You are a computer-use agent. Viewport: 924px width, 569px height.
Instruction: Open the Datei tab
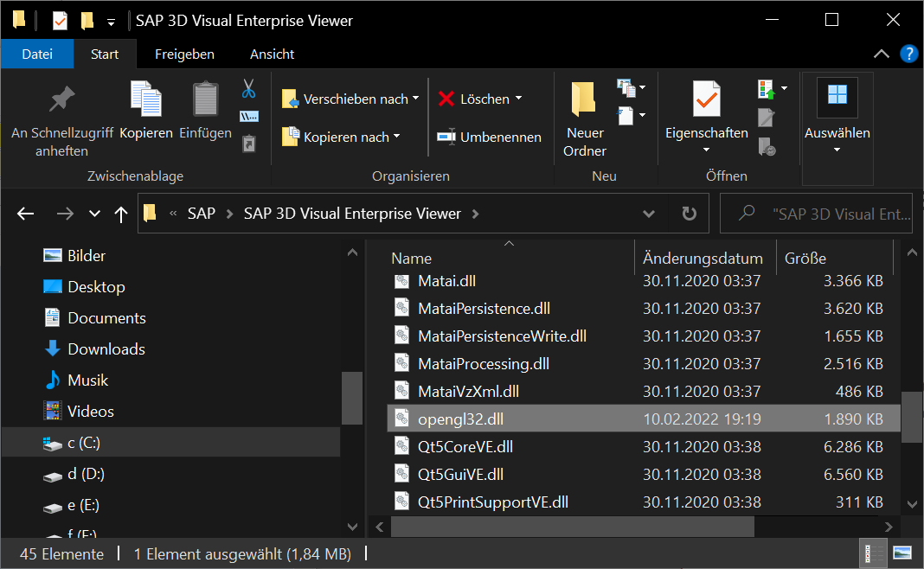tap(37, 54)
